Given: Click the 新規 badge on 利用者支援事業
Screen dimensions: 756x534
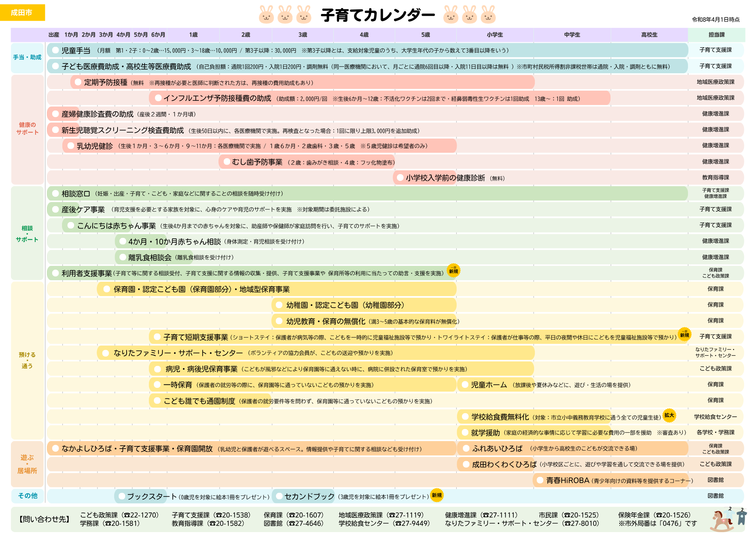Looking at the screenshot, I should tap(453, 271).
